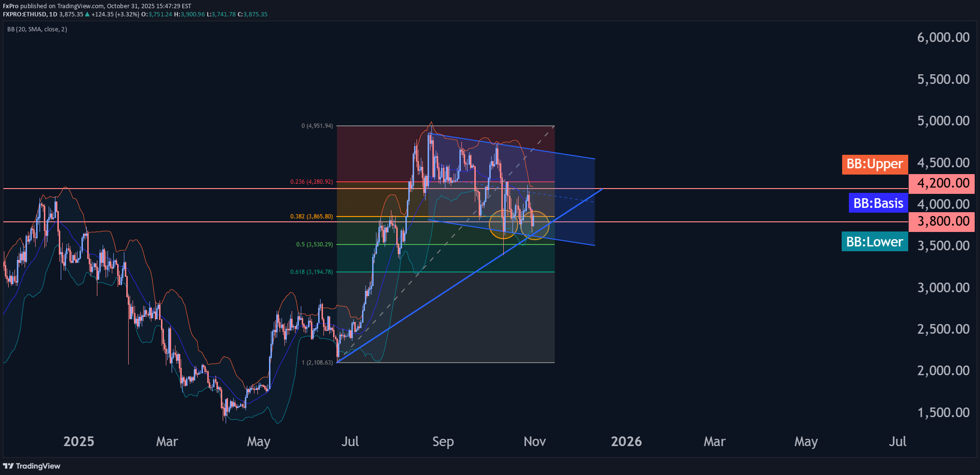The width and height of the screenshot is (980, 475).
Task: Click the Nov marker on time axis
Action: (x=535, y=442)
